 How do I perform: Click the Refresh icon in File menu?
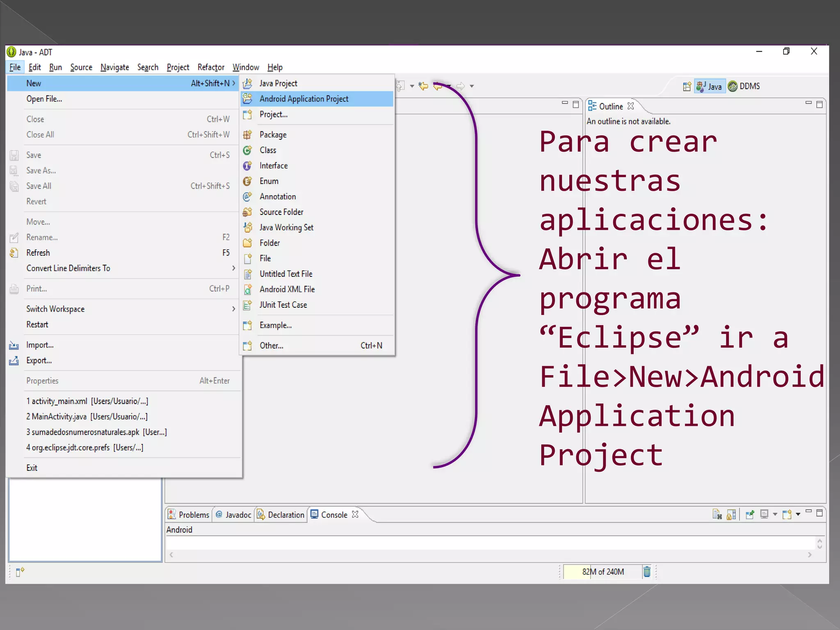[14, 253]
